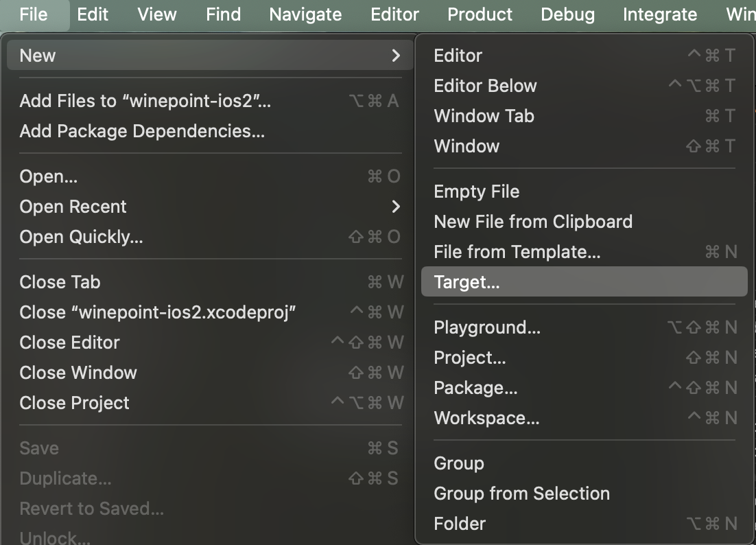Create an Empty File
756x545 pixels.
[476, 192]
